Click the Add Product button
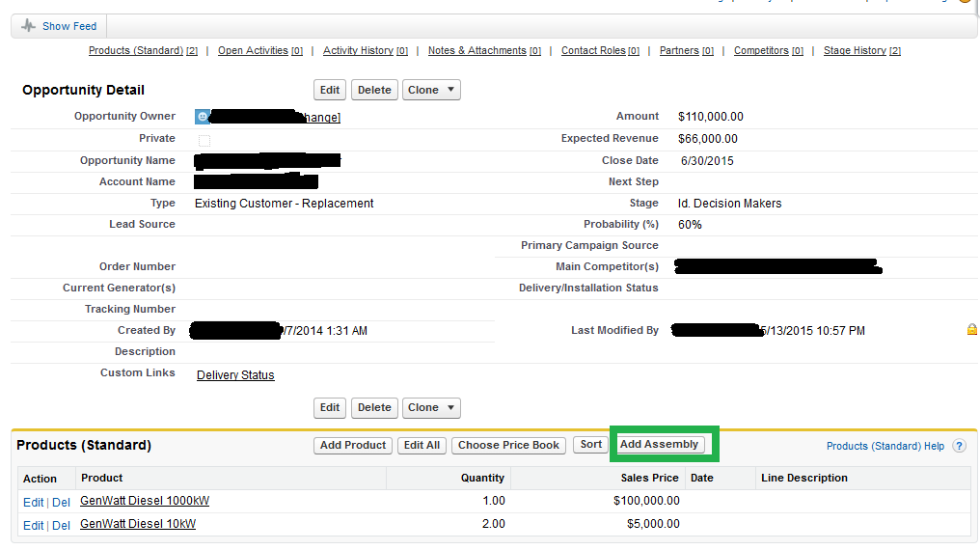Viewport: 980px width, 550px height. coord(352,445)
